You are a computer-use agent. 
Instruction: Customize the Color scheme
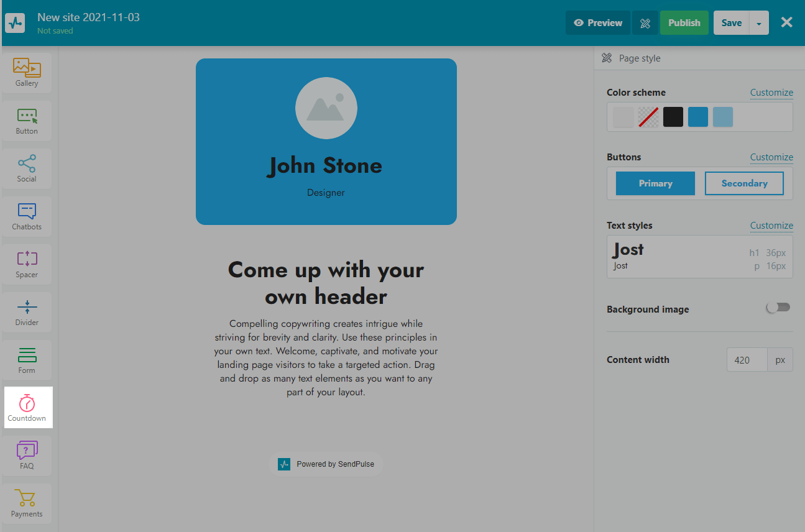771,93
